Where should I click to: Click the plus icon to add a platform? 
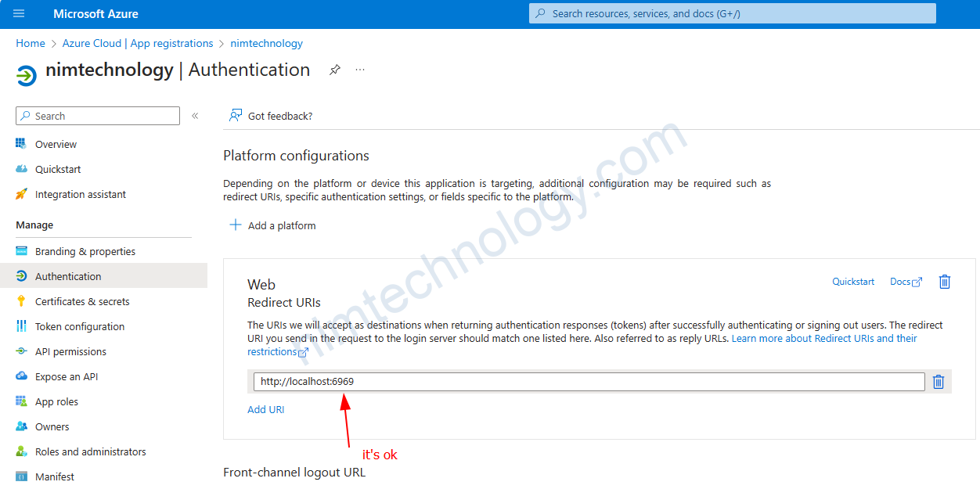[x=235, y=225]
